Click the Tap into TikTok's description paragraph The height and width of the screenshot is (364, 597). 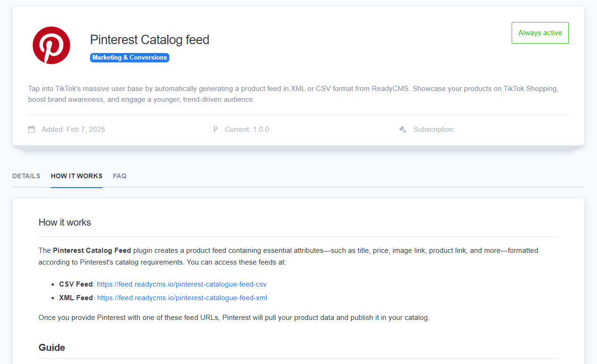click(294, 94)
